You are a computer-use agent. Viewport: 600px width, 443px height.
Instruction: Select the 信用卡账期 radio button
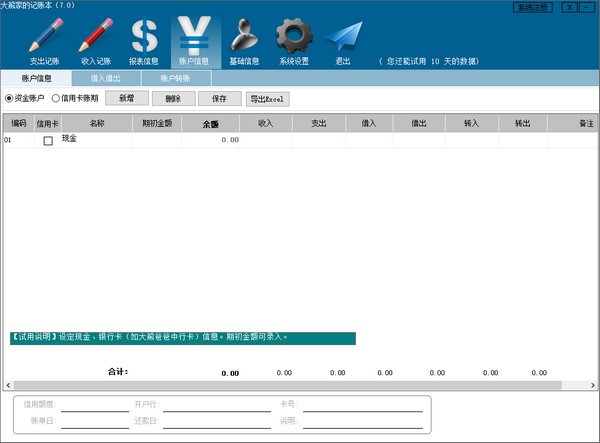[x=75, y=98]
